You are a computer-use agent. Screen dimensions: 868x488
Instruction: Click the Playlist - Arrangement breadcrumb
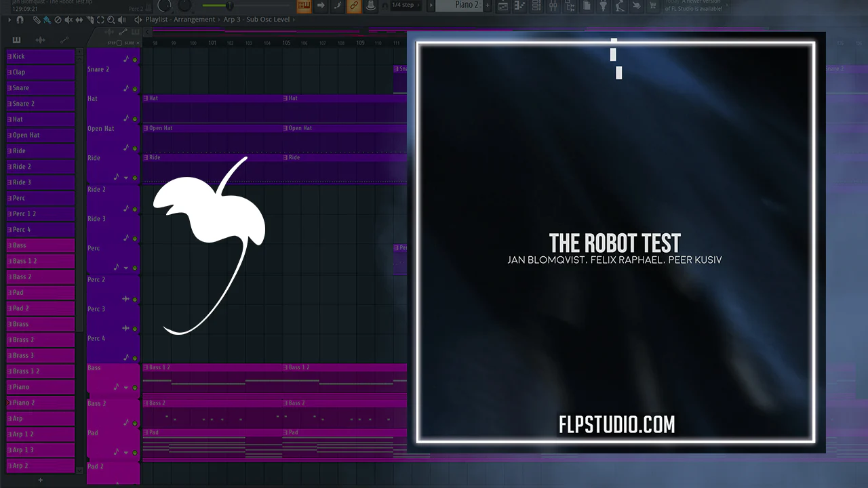pos(180,20)
